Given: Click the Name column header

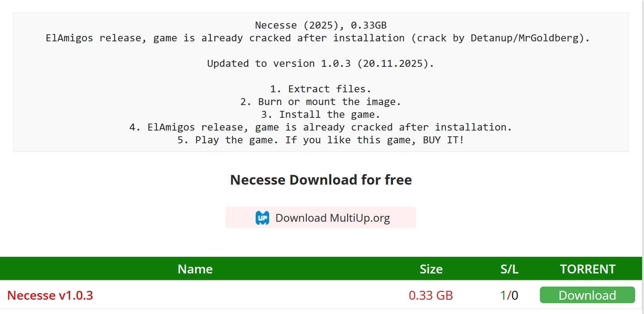Looking at the screenshot, I should [195, 269].
